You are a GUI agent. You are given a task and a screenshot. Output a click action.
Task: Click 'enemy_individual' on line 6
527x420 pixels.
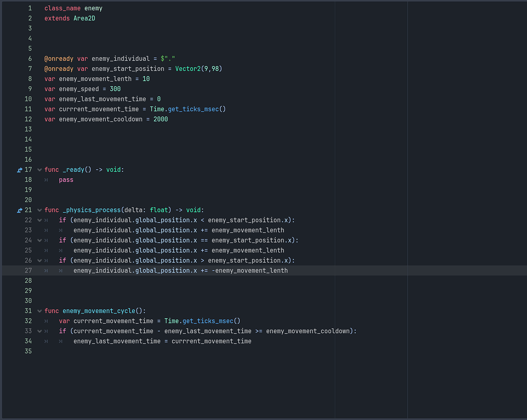[120, 59]
